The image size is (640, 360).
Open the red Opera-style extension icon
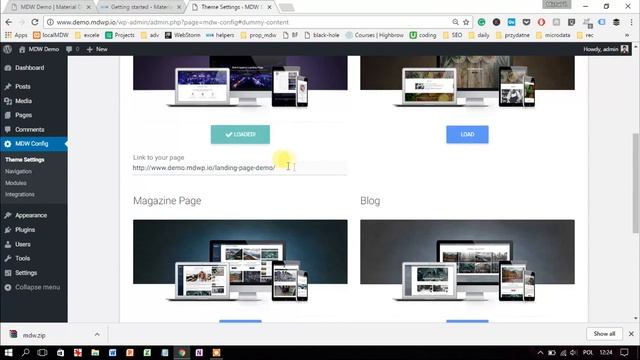point(541,22)
